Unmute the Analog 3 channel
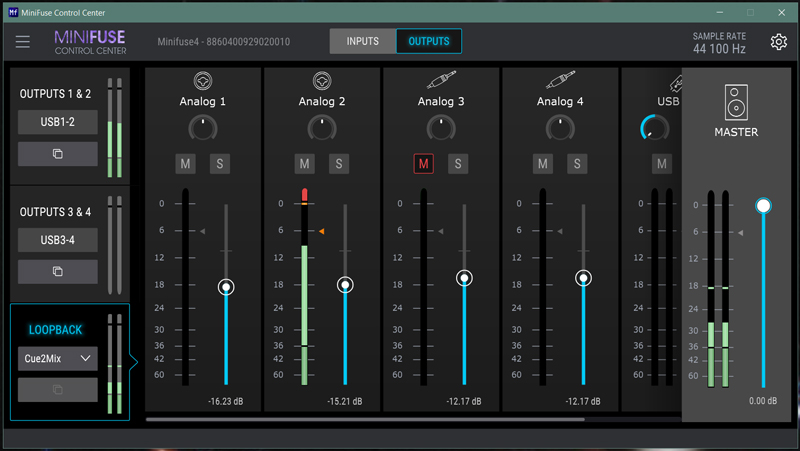The height and width of the screenshot is (451, 800). click(x=424, y=164)
